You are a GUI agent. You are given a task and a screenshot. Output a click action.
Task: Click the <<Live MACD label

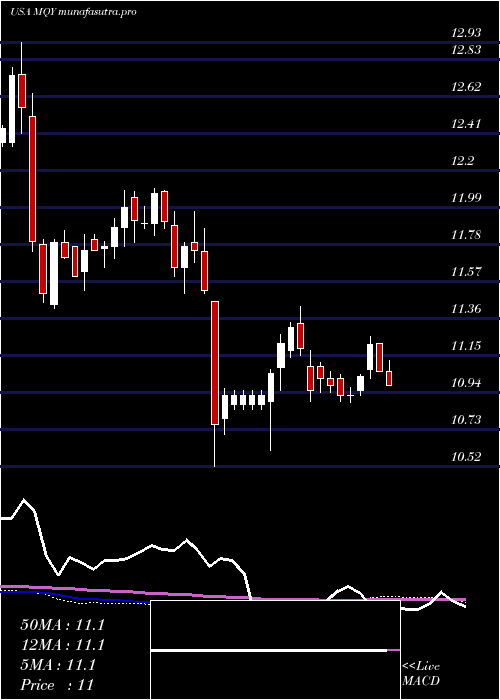pyautogui.click(x=421, y=674)
